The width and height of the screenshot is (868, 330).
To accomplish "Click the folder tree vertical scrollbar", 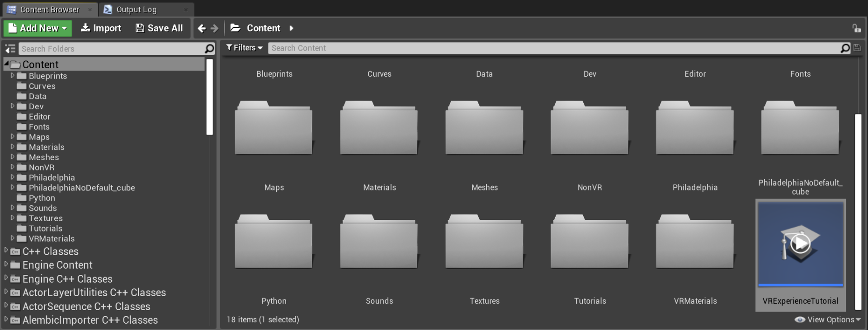I will click(x=209, y=97).
